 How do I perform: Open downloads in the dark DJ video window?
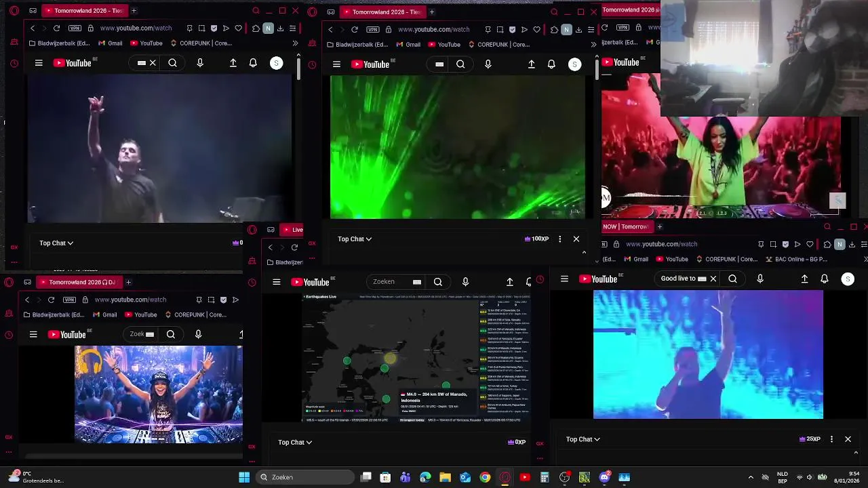click(280, 28)
